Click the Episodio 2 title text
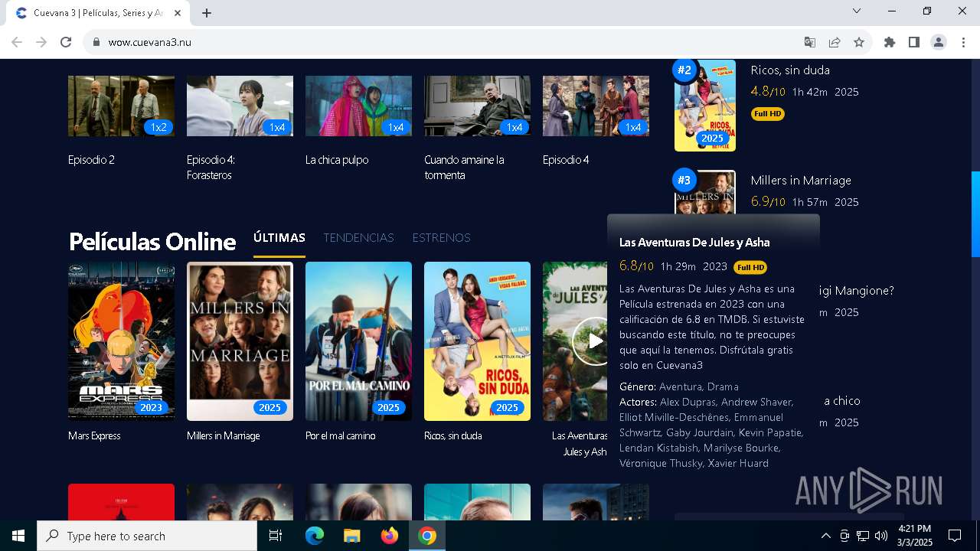The height and width of the screenshot is (551, 980). tap(91, 160)
